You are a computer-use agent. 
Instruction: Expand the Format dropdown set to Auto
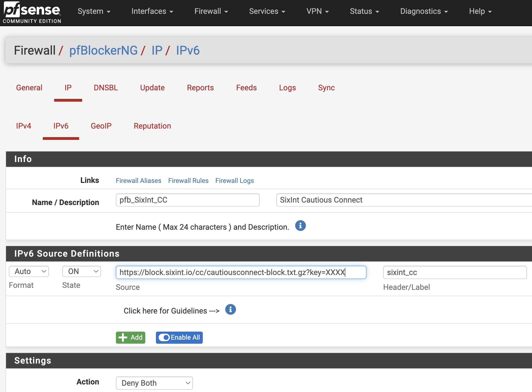(x=29, y=271)
